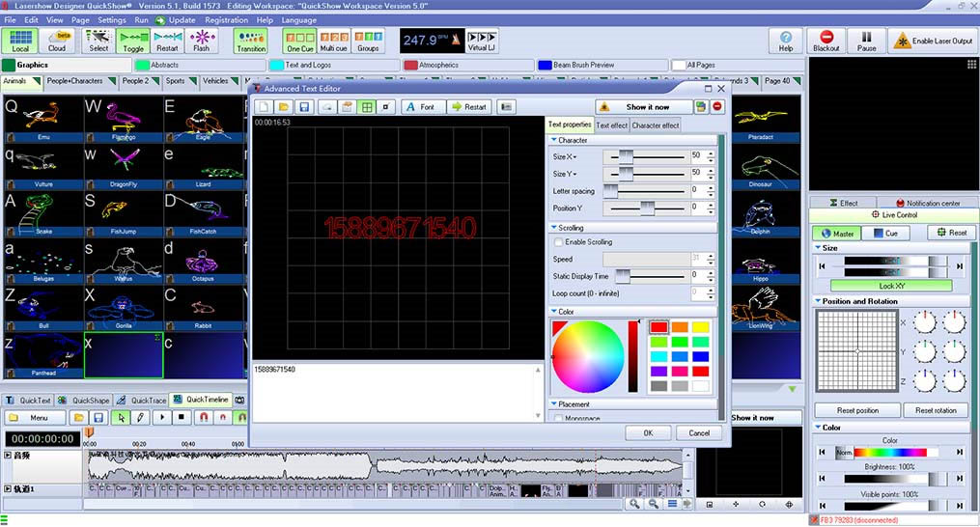980x527 pixels.
Task: Collapse the Character section
Action: (x=554, y=140)
